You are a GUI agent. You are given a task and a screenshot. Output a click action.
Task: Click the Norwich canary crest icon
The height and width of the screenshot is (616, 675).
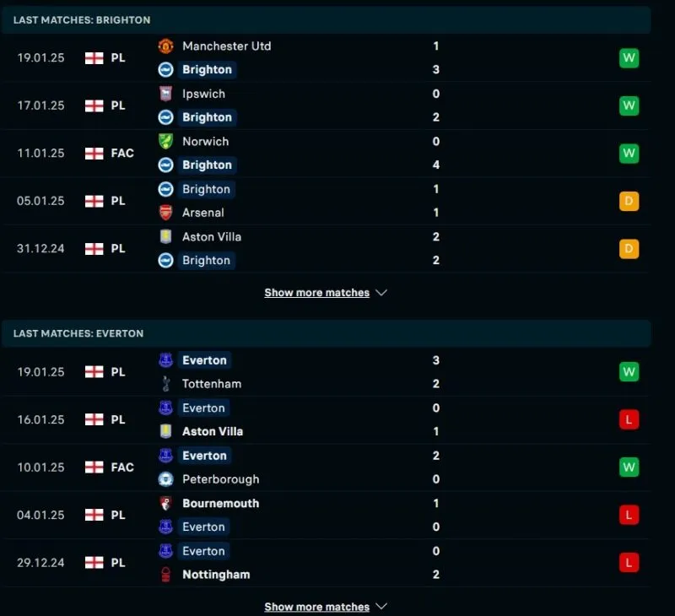tap(165, 142)
